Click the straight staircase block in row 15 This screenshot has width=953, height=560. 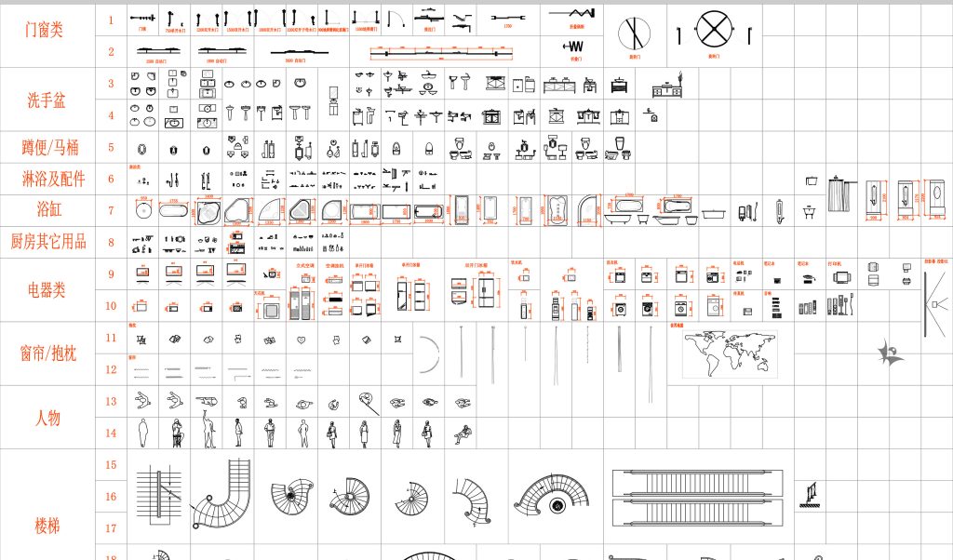(158, 494)
